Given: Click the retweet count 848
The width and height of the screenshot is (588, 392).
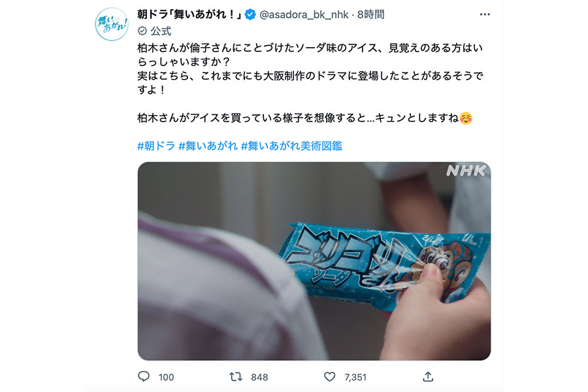Looking at the screenshot, I should (259, 377).
